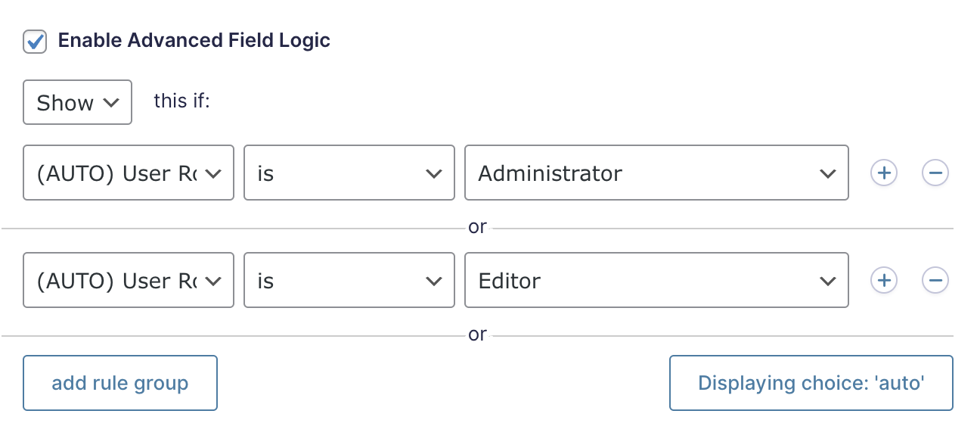This screenshot has height=445, width=980.
Task: Open the 'is' operator dropdown in the Editor rule
Action: click(x=349, y=281)
